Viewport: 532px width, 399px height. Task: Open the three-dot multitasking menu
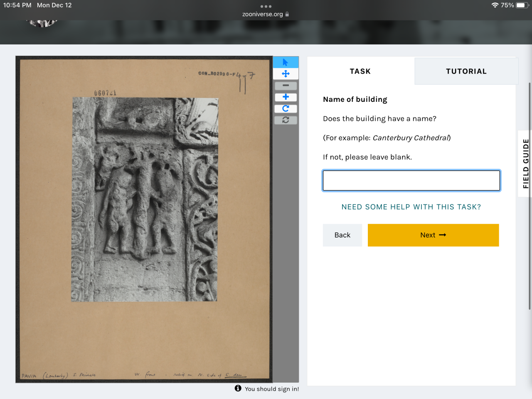point(266,6)
